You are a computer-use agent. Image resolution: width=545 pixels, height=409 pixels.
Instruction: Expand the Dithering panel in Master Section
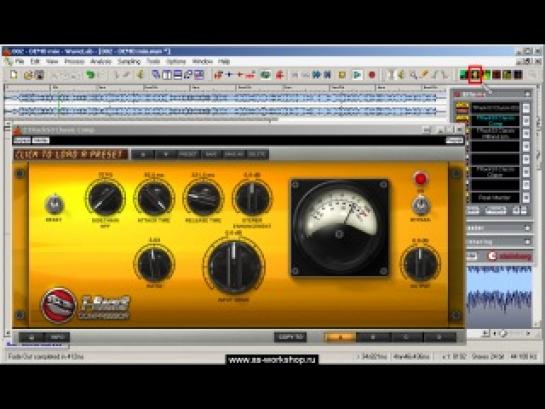(x=527, y=241)
